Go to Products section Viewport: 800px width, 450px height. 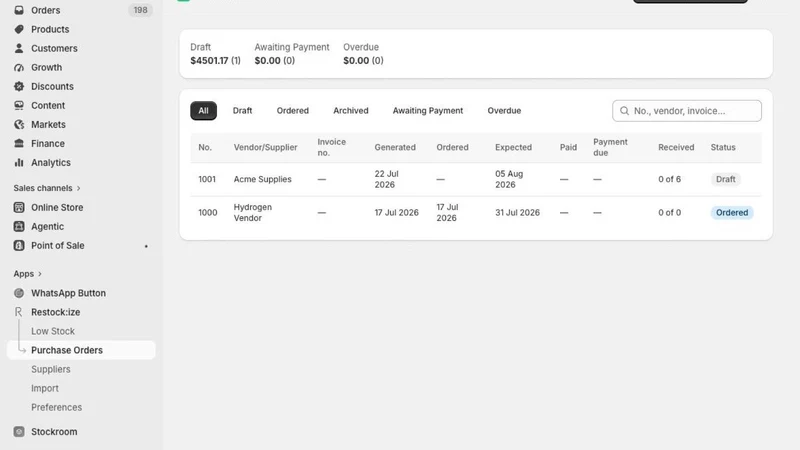tap(50, 29)
